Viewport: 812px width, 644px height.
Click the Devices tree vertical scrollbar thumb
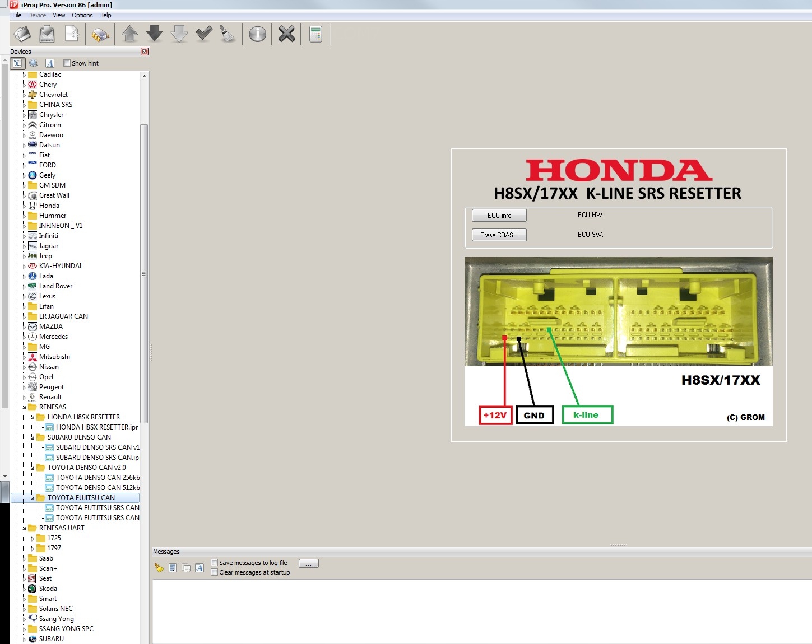pos(144,273)
